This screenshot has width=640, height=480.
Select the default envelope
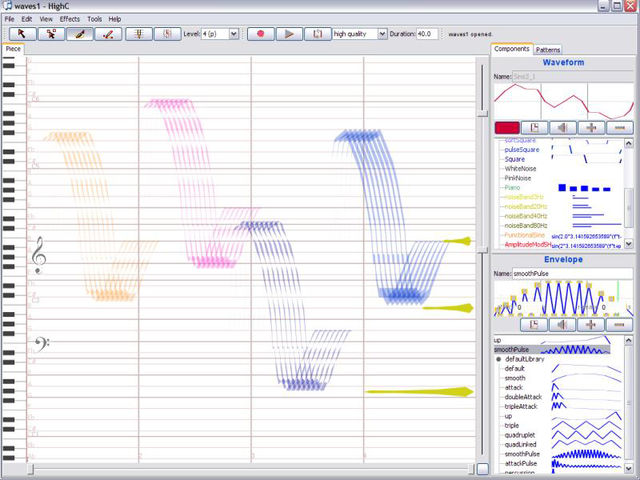pos(514,369)
